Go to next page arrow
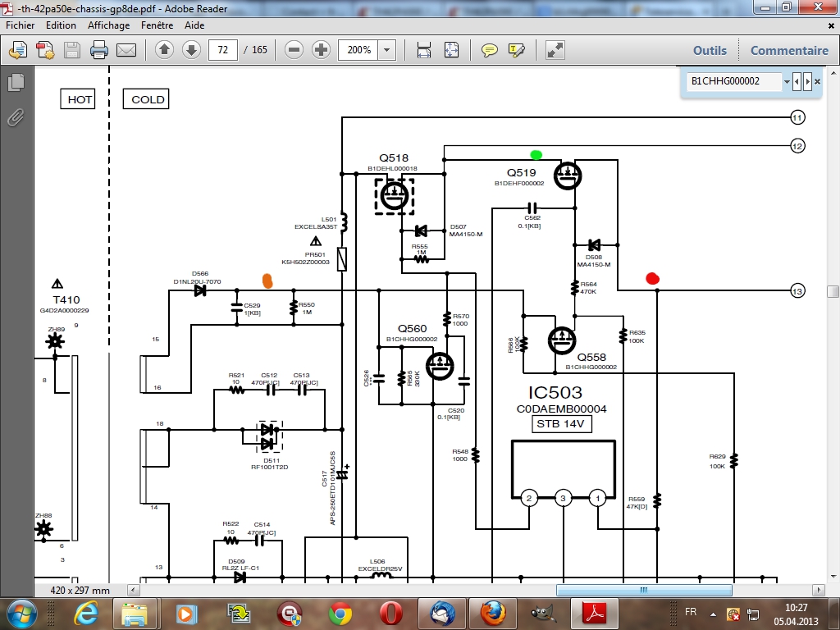 [191, 50]
